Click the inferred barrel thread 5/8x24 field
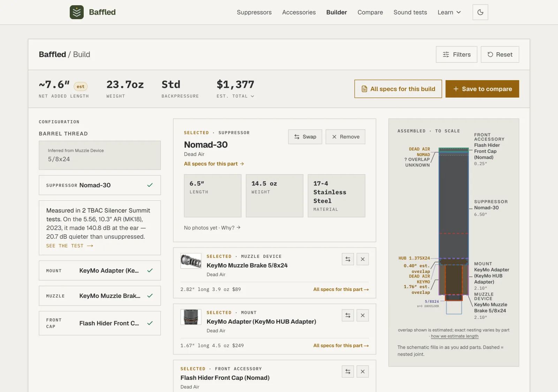Screen dimensions: 558x392 point(100,155)
